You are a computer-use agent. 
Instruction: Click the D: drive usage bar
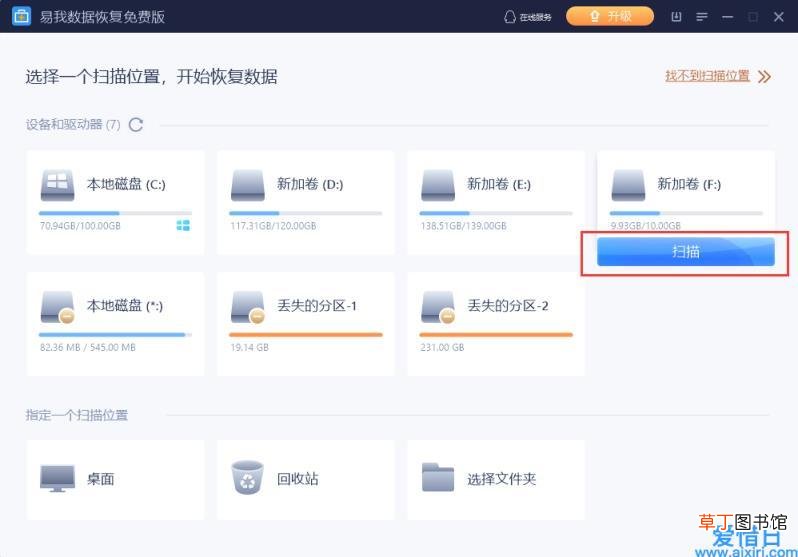pyautogui.click(x=306, y=213)
